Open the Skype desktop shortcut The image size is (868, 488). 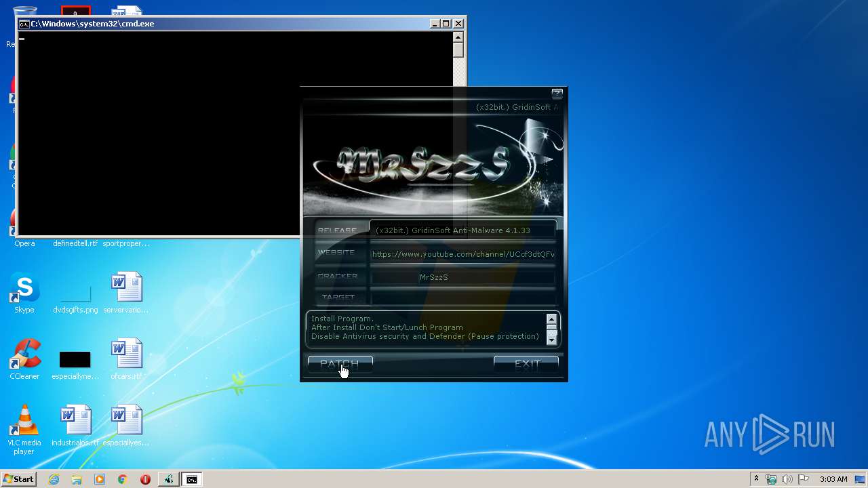tap(24, 293)
